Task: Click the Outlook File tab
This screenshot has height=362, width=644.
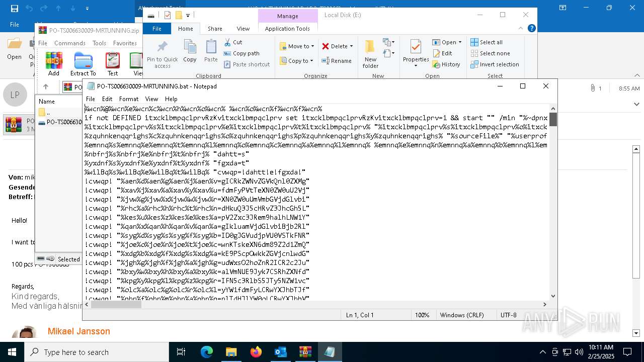Action: (x=15, y=24)
